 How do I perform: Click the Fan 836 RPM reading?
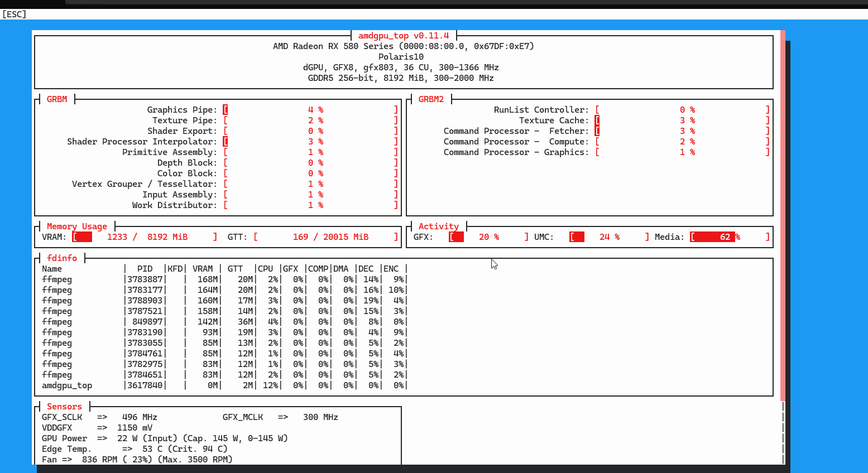point(137,460)
